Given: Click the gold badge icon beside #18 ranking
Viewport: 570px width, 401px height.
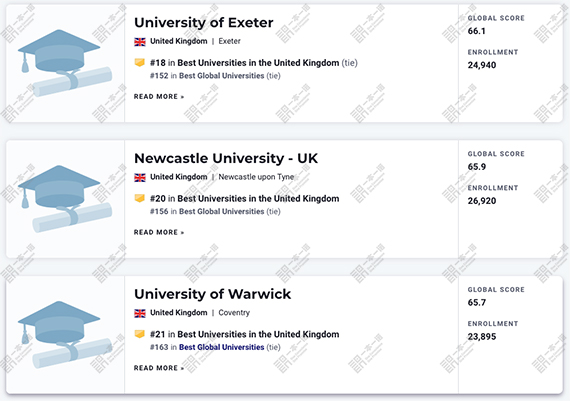Looking at the screenshot, I should pos(140,63).
